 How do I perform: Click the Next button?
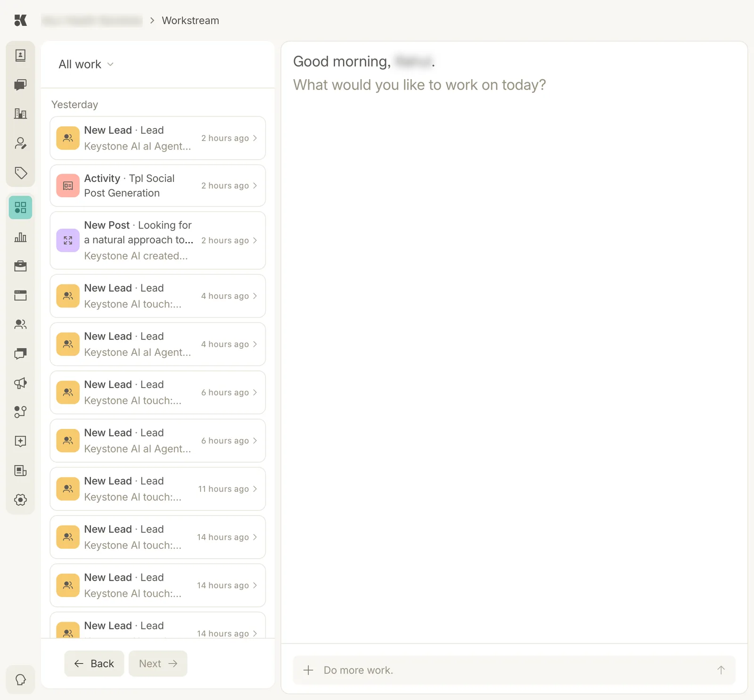(158, 664)
